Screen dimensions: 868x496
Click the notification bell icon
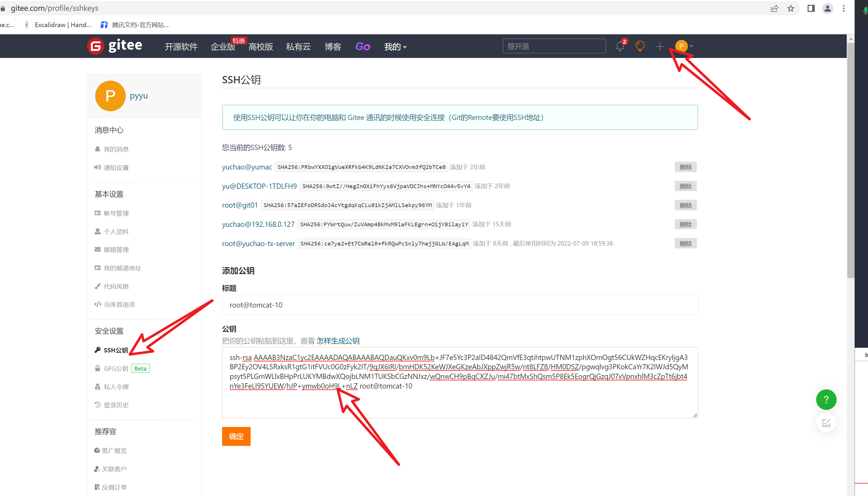click(620, 46)
